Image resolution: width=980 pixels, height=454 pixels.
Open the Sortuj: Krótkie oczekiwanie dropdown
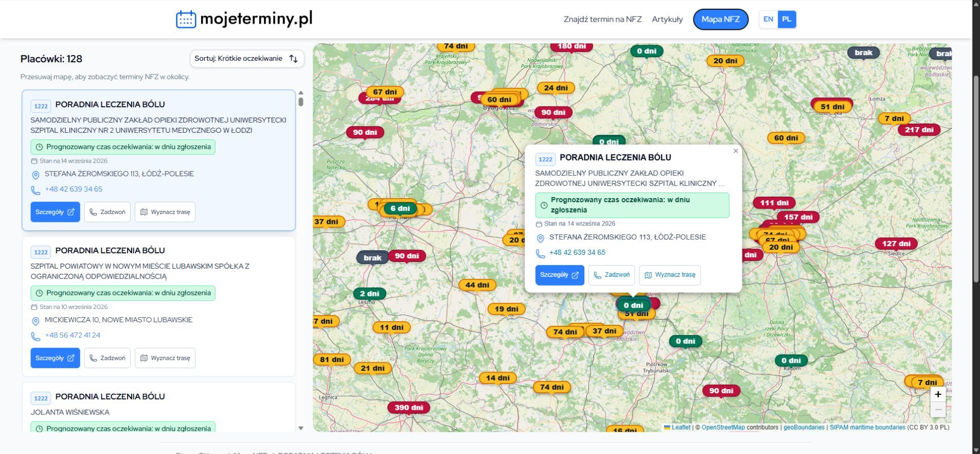pyautogui.click(x=246, y=59)
